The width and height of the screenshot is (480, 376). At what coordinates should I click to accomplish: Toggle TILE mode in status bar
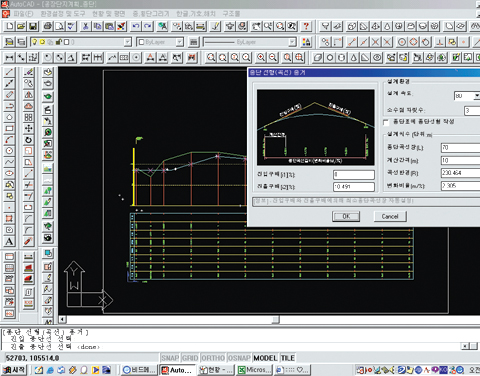tap(288, 358)
